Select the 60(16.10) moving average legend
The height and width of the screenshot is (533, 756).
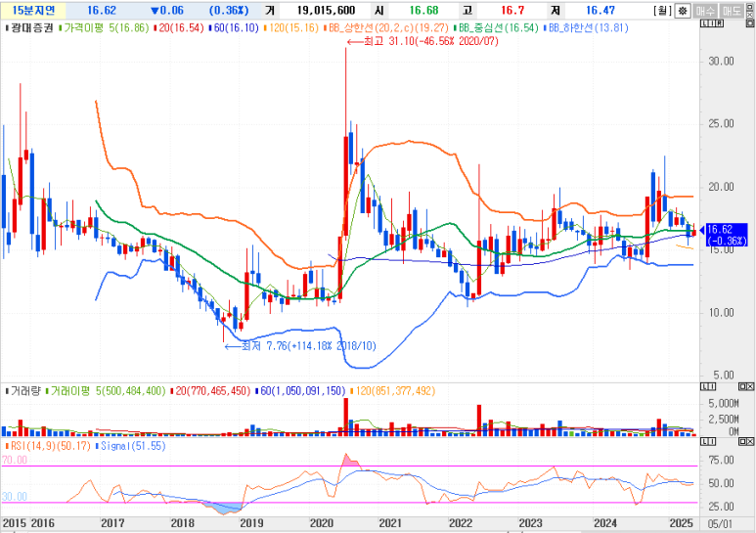pyautogui.click(x=234, y=28)
